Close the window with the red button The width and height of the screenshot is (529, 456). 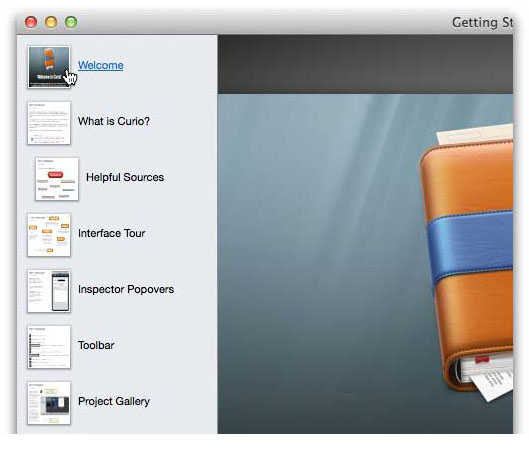(31, 22)
